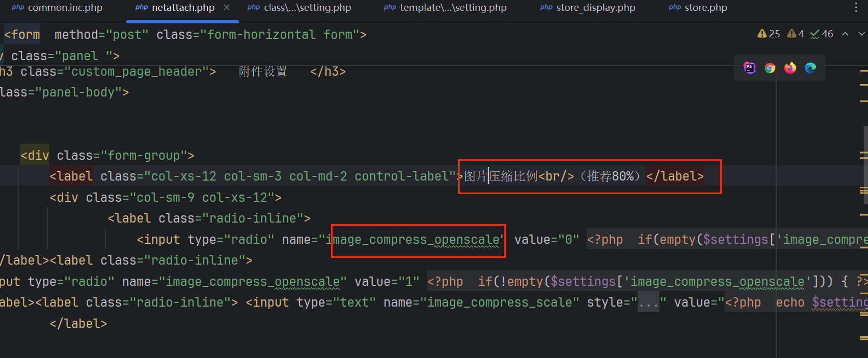Open page in Chrome browser
The image size is (868, 358).
(770, 68)
